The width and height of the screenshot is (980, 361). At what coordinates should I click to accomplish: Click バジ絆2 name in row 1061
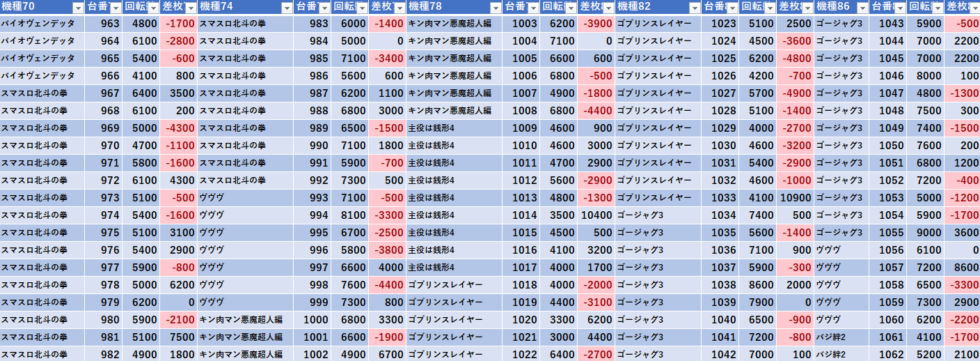coord(831,337)
